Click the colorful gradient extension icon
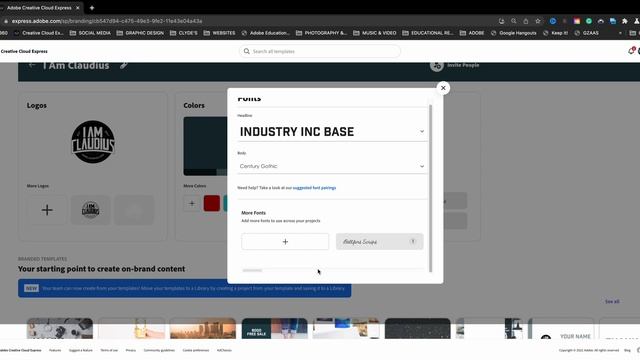 click(576, 21)
